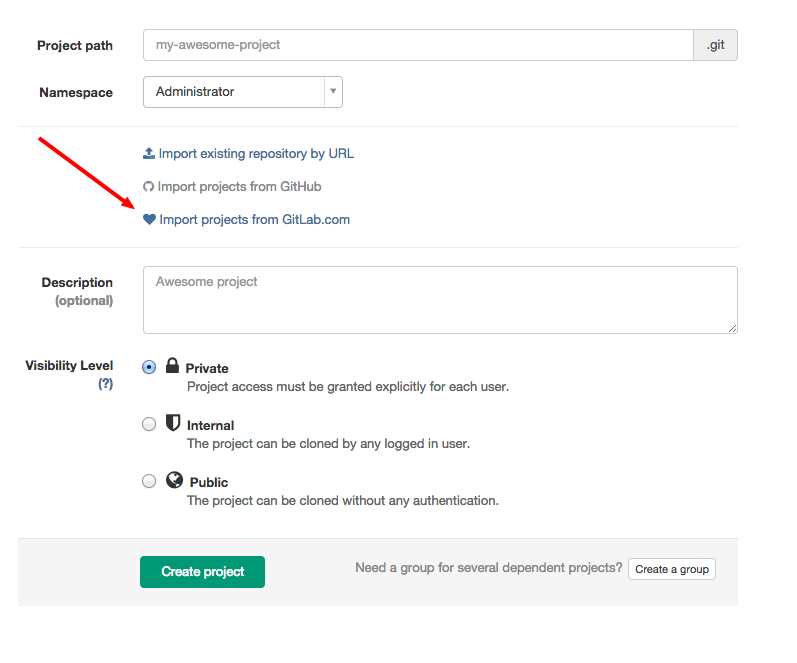Select the Private visibility radio button
Image resolution: width=797 pixels, height=663 pixels.
(149, 367)
